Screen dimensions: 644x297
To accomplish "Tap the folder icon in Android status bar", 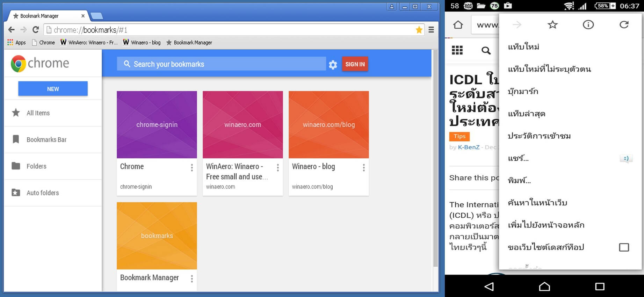I will pos(481,6).
